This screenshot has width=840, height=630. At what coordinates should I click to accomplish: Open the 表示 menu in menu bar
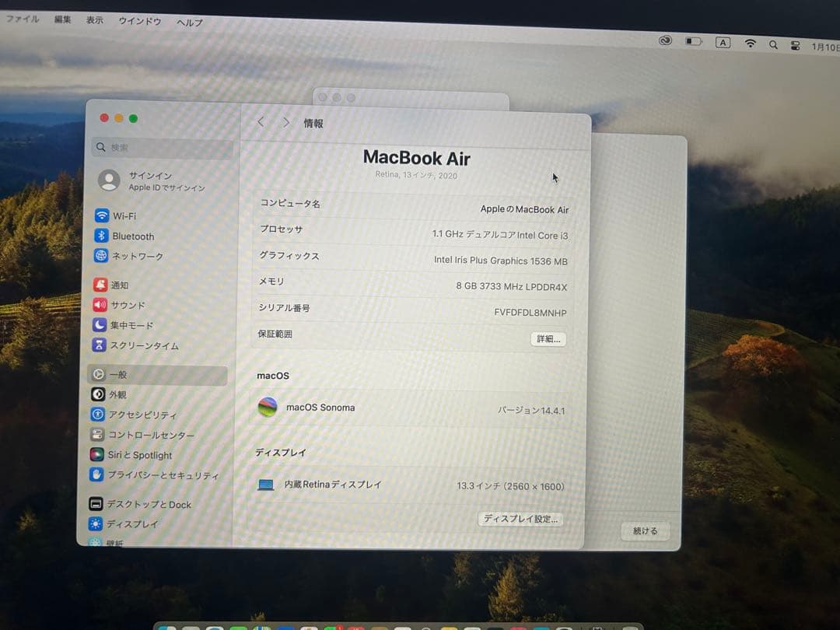point(94,20)
